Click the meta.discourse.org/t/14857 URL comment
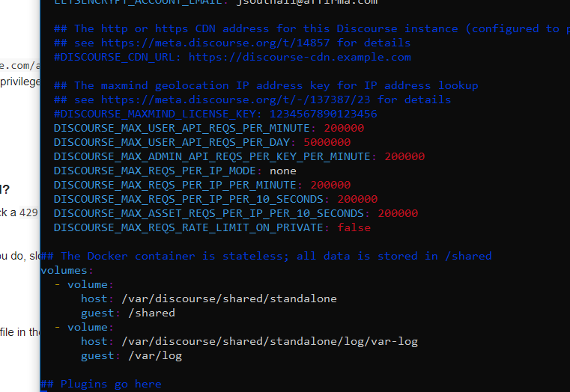The width and height of the screenshot is (570, 392). point(232,43)
